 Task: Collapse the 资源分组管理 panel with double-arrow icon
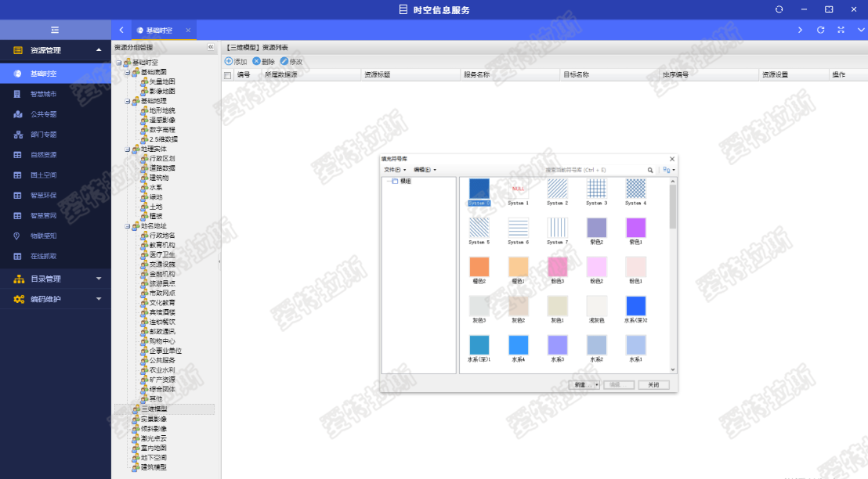(210, 47)
